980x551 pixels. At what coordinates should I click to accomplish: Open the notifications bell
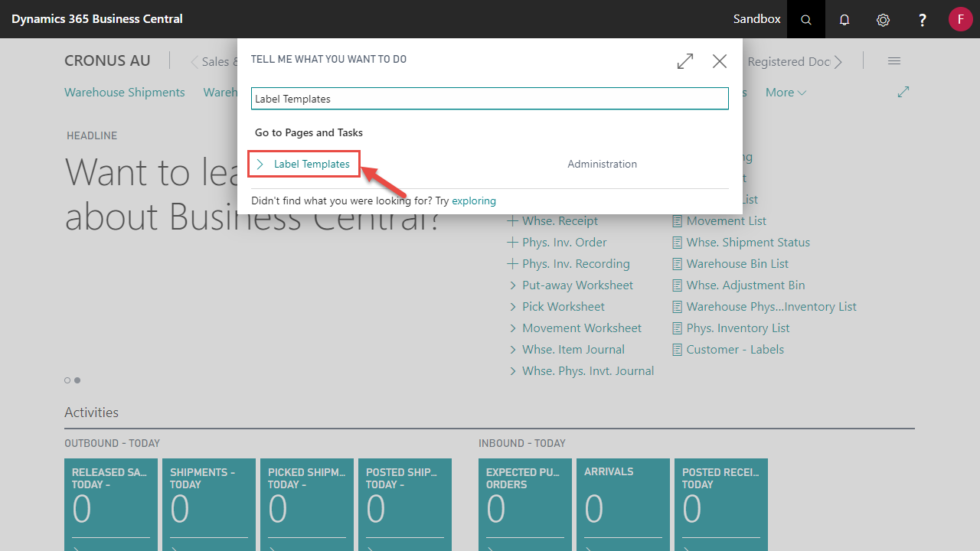(844, 19)
